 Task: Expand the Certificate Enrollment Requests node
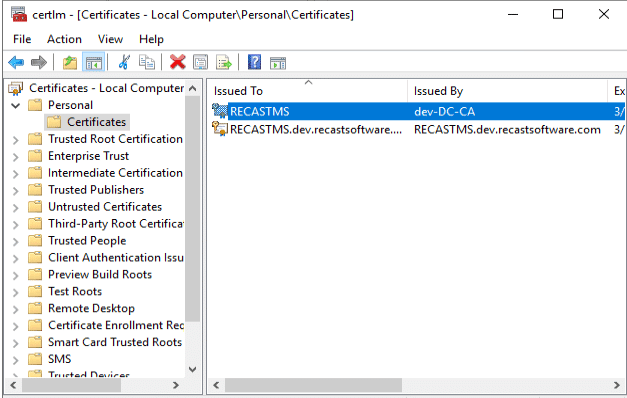click(x=16, y=326)
